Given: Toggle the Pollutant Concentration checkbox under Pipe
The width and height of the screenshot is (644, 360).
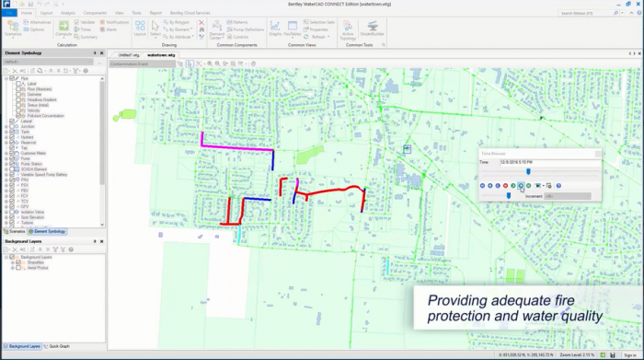Looking at the screenshot, I should (18, 116).
